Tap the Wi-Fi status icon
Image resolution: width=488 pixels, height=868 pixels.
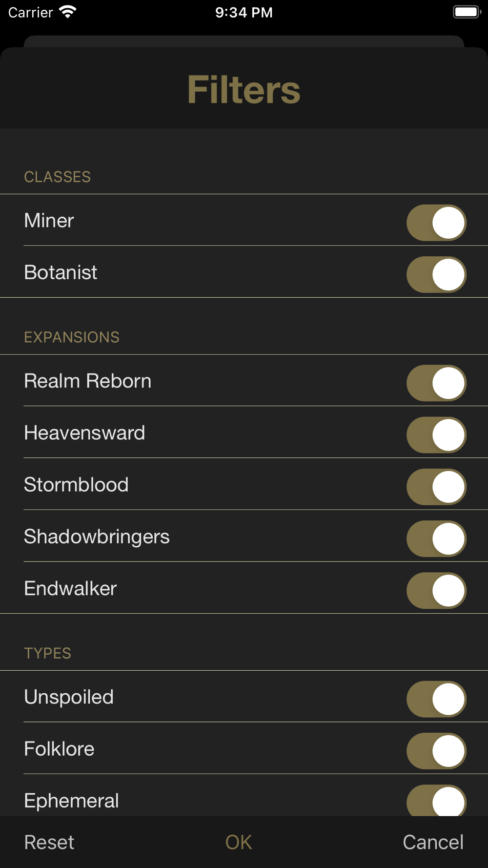coord(68,12)
